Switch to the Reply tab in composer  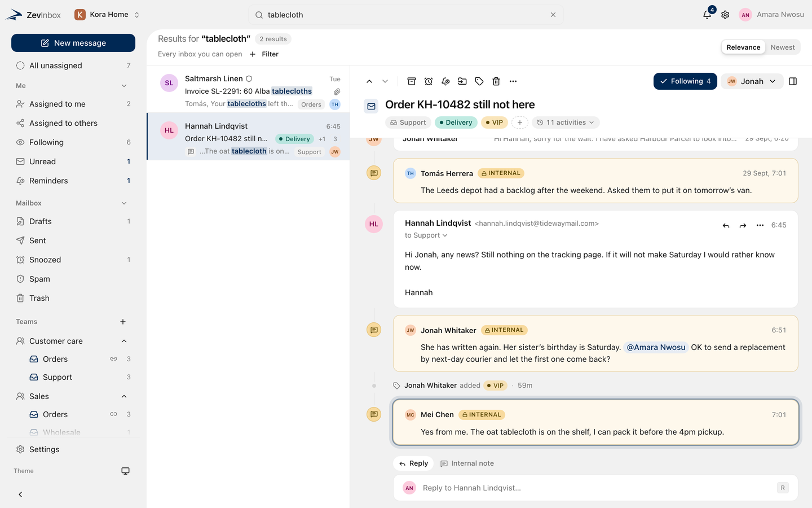tap(413, 463)
